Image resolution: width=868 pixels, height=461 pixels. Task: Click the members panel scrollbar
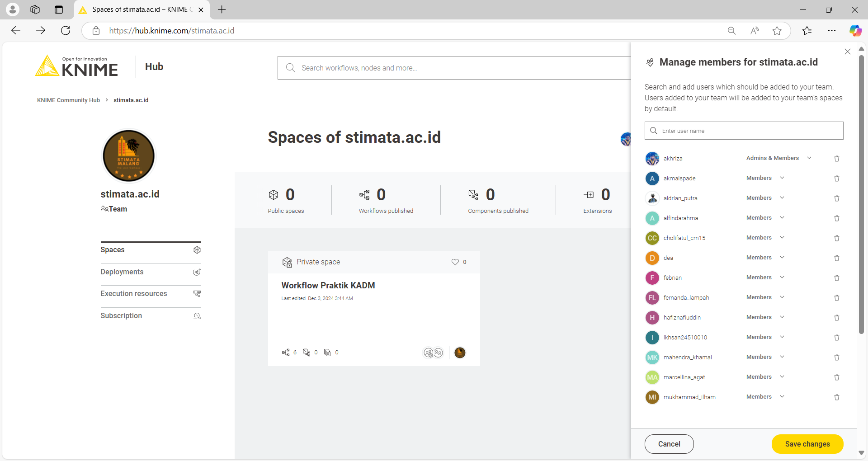coord(861,194)
